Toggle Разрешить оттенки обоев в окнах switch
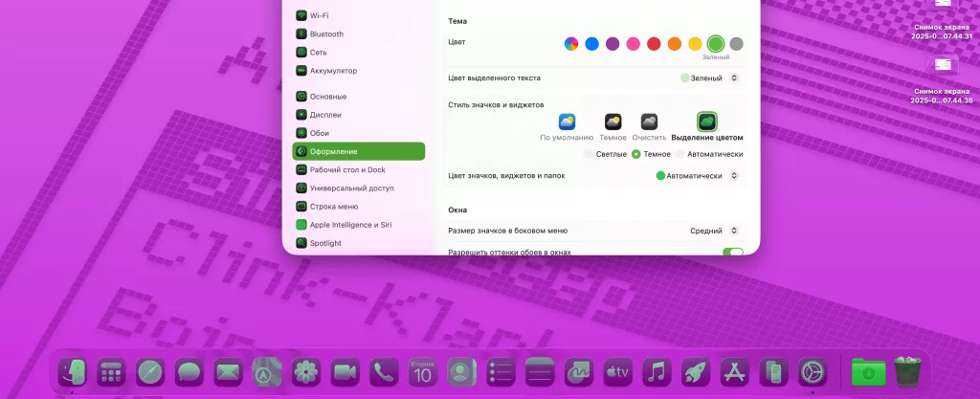Image resolution: width=980 pixels, height=399 pixels. pos(733,253)
